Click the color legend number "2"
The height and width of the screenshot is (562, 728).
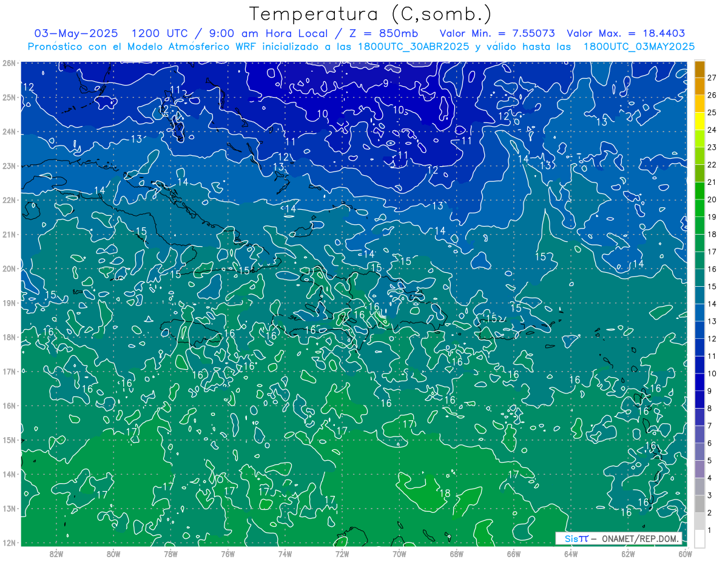(x=710, y=513)
